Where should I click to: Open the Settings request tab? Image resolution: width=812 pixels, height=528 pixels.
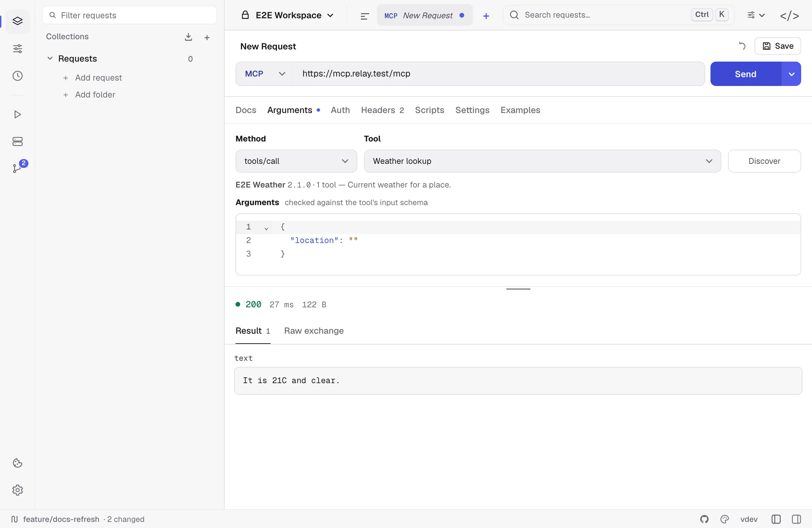pos(472,110)
